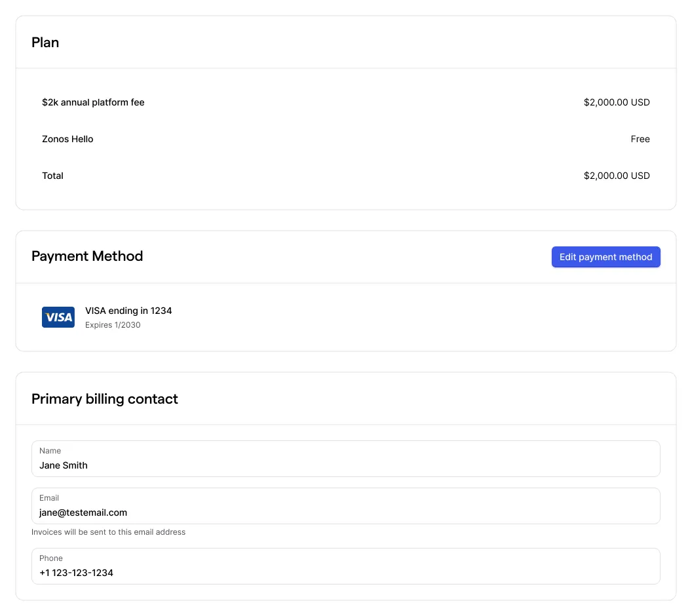
Task: Click the Payment Method section heading
Action: coord(87,256)
